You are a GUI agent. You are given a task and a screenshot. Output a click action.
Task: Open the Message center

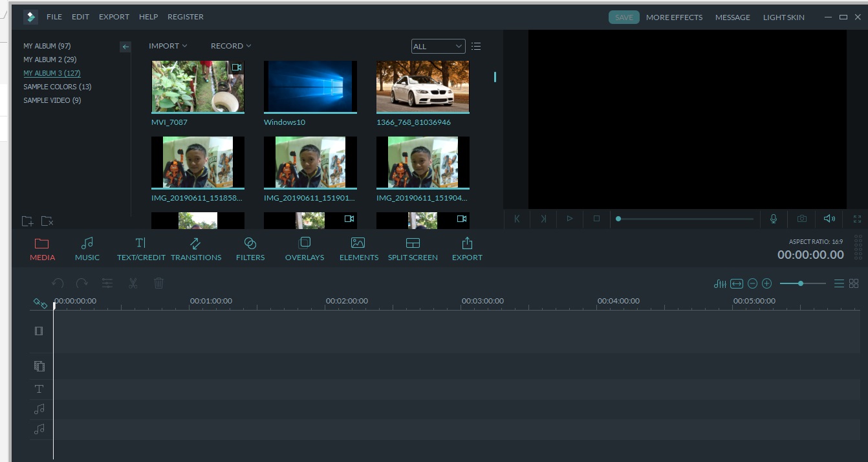click(x=732, y=17)
